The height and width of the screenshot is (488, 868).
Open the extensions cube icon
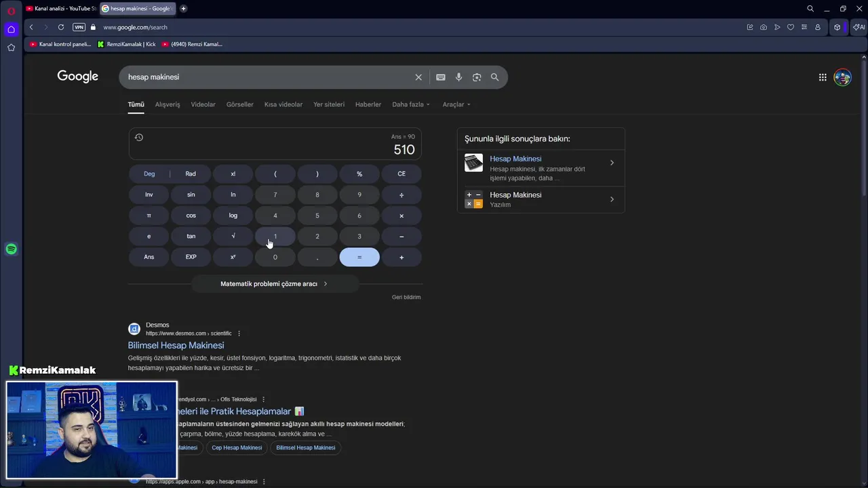[x=837, y=27]
